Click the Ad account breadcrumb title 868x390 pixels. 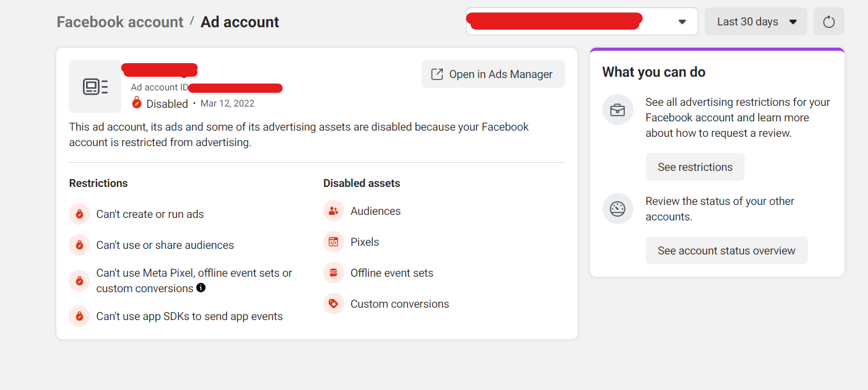[240, 22]
